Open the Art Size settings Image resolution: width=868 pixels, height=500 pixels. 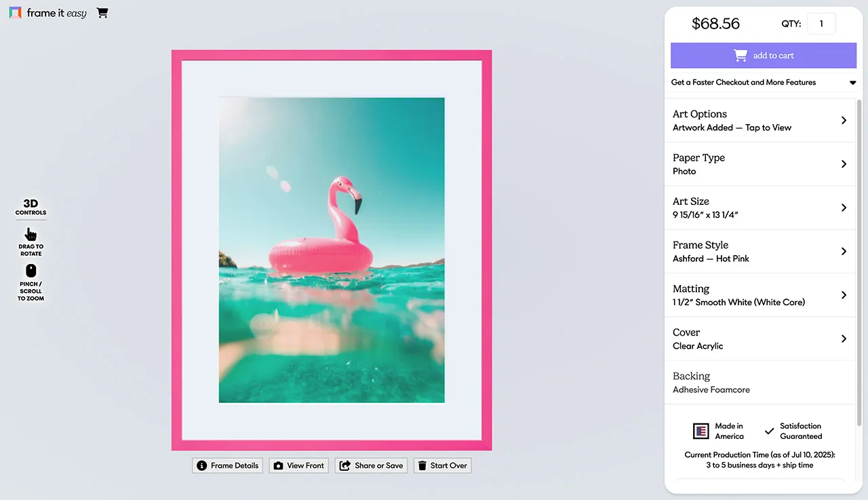click(759, 208)
